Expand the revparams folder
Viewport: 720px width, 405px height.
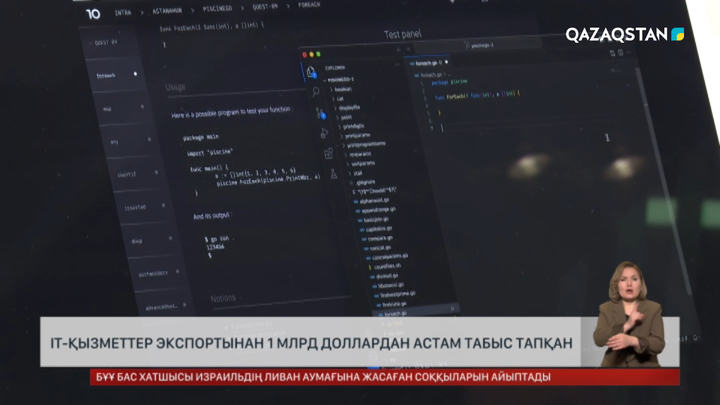coord(359,154)
